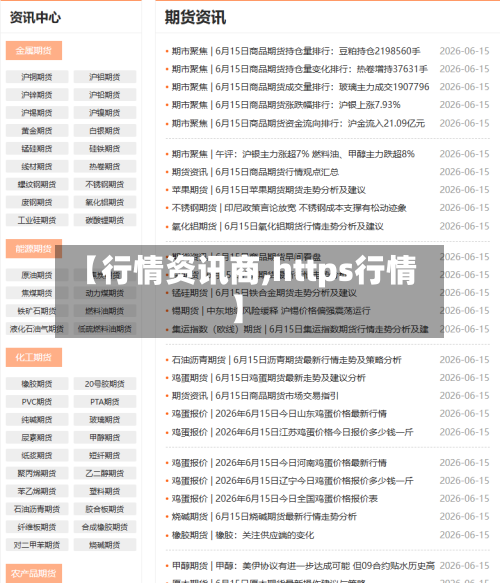Select 石油沥青期货 sidebar tag
Viewport: 500px width, 583px height.
coord(37,509)
